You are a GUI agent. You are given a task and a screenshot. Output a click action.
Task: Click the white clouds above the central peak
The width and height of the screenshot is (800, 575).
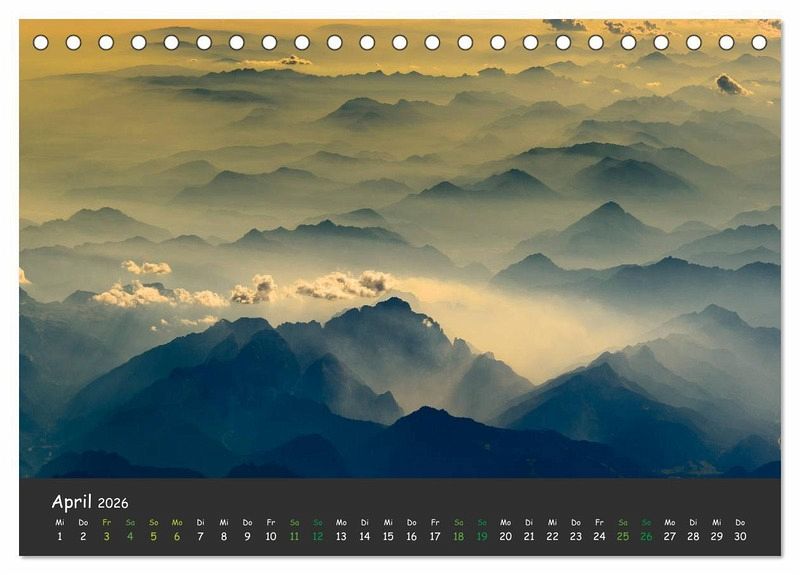click(340, 286)
